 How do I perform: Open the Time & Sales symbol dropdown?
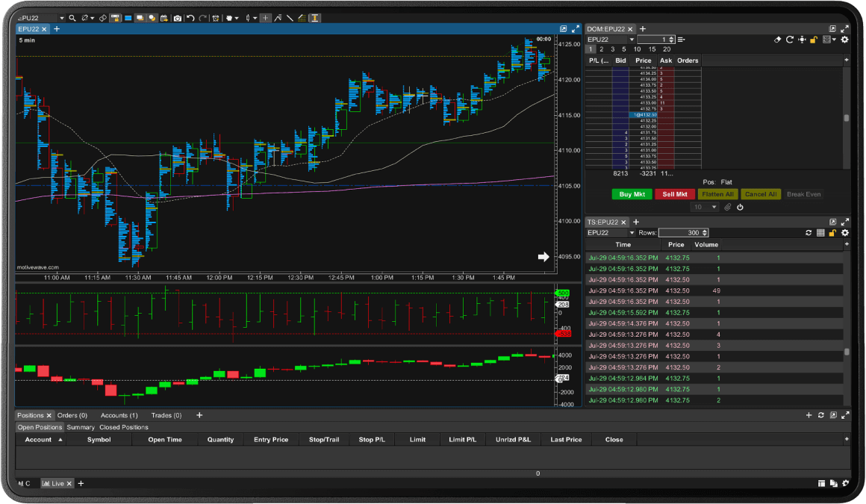(632, 233)
